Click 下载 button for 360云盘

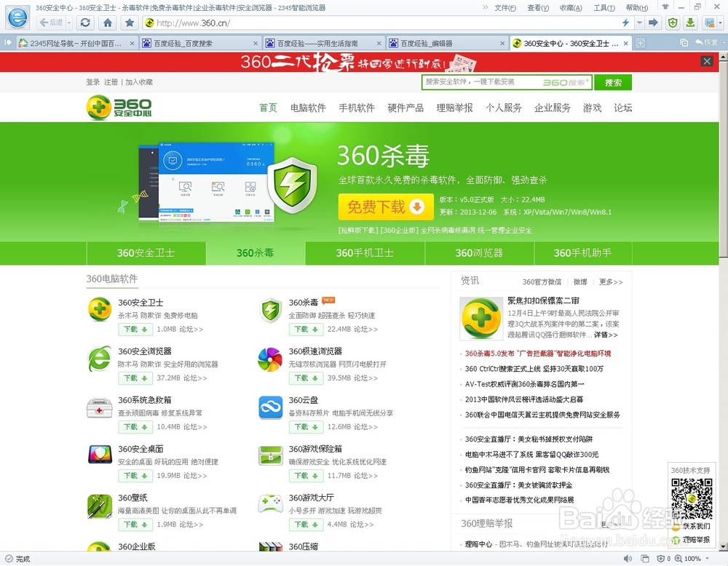(x=306, y=426)
